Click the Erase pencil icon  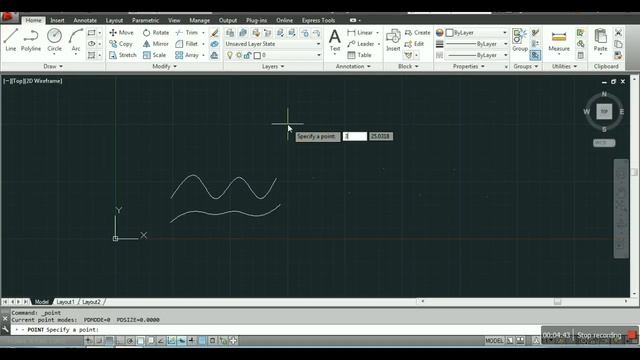point(214,33)
